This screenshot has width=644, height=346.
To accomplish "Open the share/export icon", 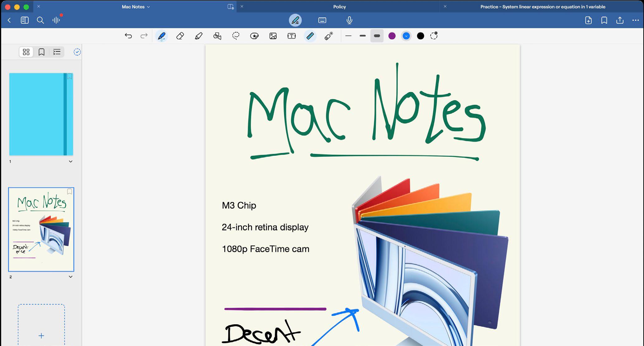I will (620, 20).
